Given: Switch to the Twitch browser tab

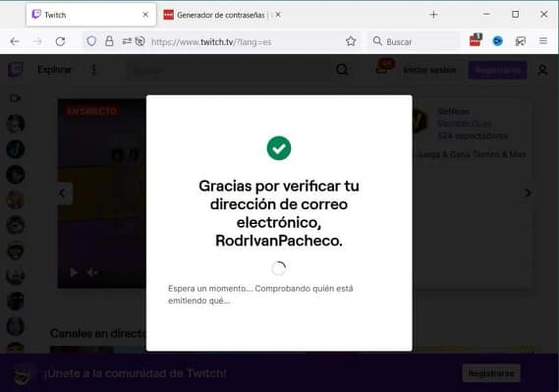Looking at the screenshot, I should pyautogui.click(x=91, y=15).
